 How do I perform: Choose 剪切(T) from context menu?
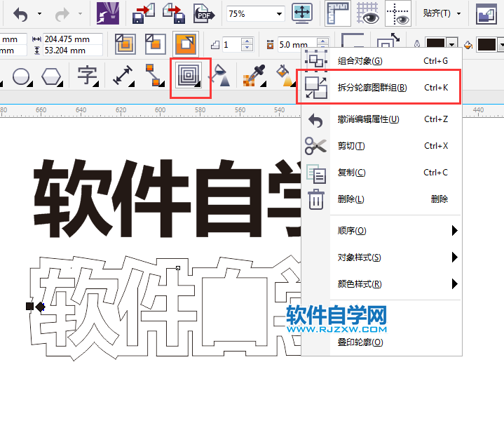coord(381,146)
